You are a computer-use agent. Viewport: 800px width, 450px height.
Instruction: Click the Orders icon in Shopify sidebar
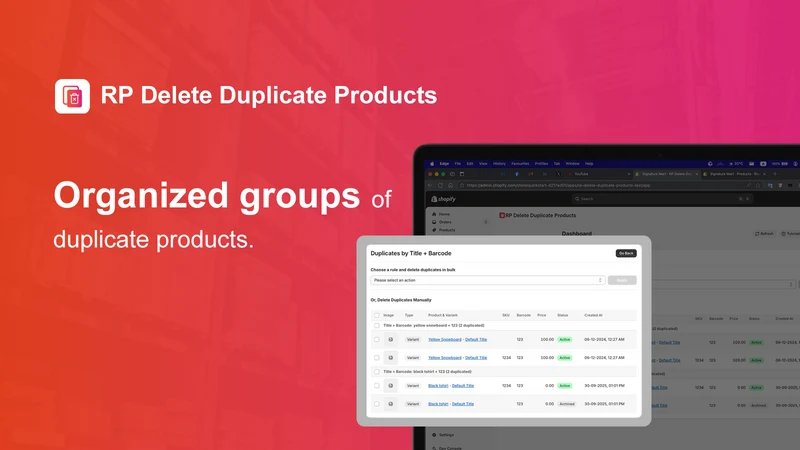pos(434,222)
